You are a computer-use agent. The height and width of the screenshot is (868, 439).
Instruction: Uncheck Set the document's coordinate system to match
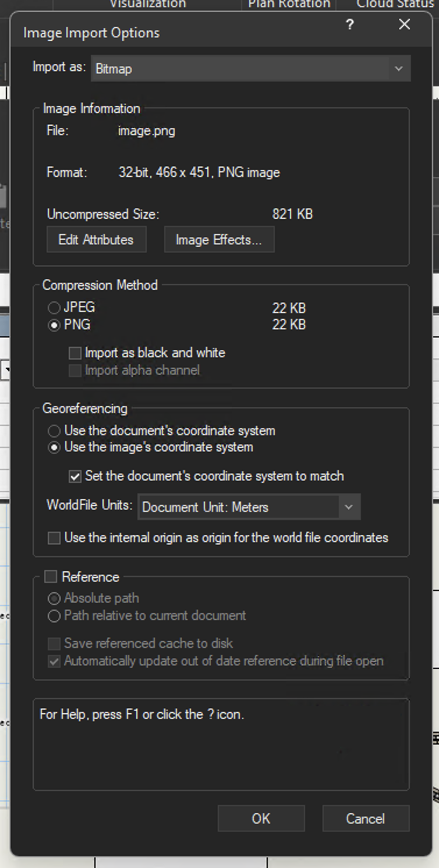click(x=75, y=476)
